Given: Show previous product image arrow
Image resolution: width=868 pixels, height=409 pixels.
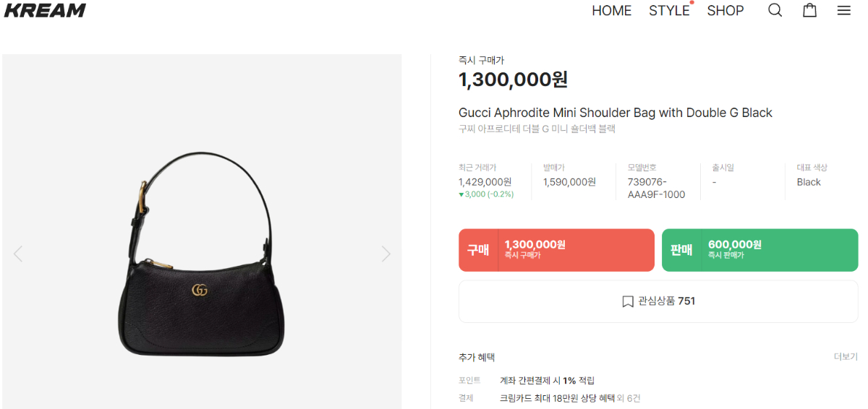Looking at the screenshot, I should [x=18, y=254].
